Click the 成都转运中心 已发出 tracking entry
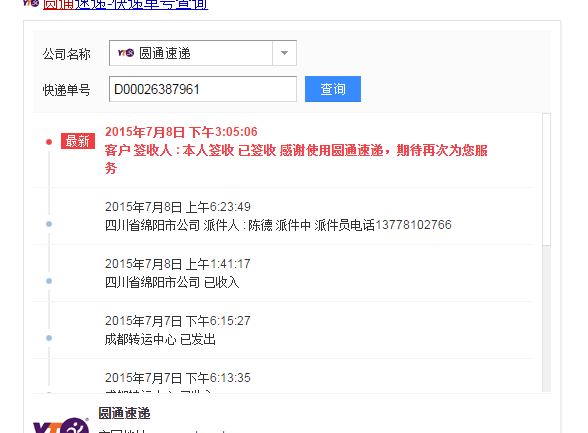 tap(160, 339)
